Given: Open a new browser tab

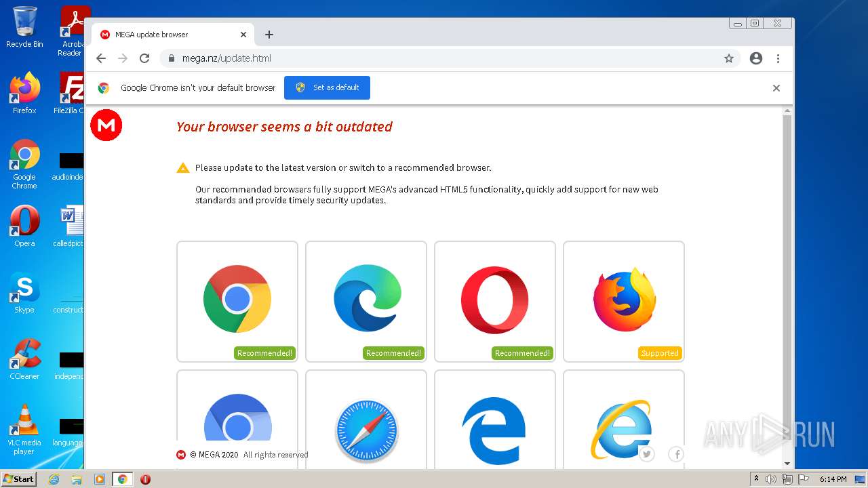Looking at the screenshot, I should click(x=269, y=35).
